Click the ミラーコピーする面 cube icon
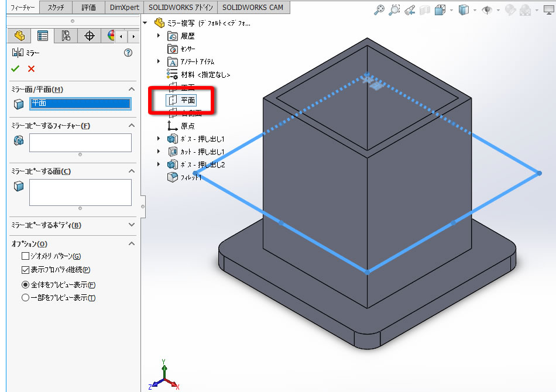 pyautogui.click(x=19, y=185)
